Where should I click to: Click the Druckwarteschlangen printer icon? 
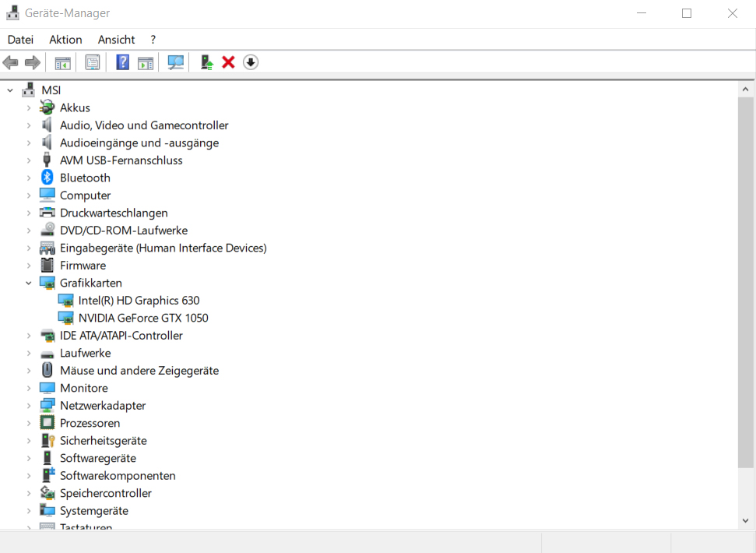pos(47,213)
